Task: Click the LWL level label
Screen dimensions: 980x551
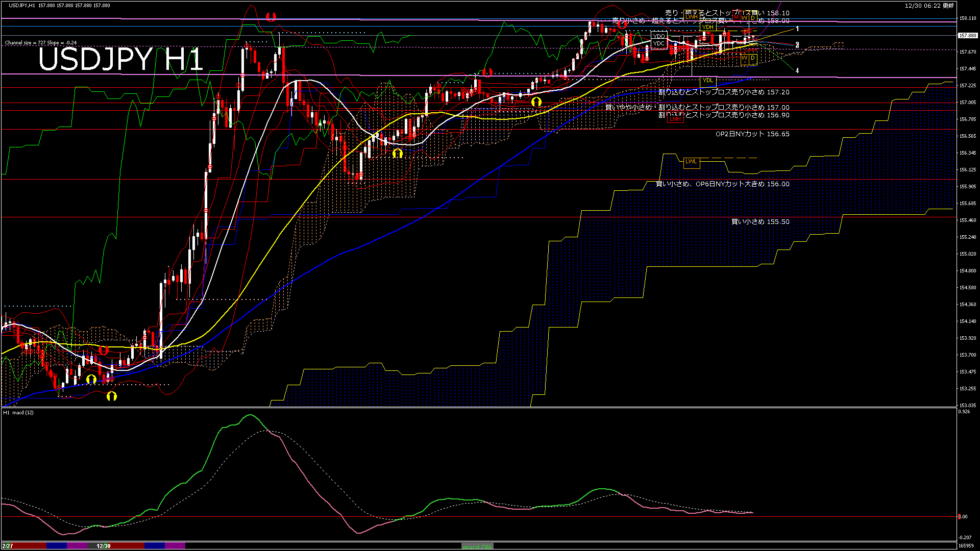Action: 691,162
